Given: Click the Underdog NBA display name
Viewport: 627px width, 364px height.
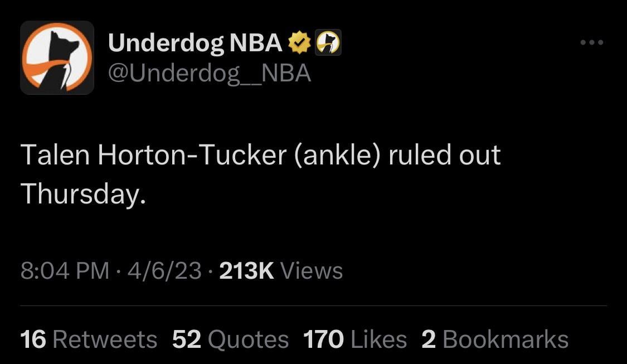Looking at the screenshot, I should coord(195,43).
